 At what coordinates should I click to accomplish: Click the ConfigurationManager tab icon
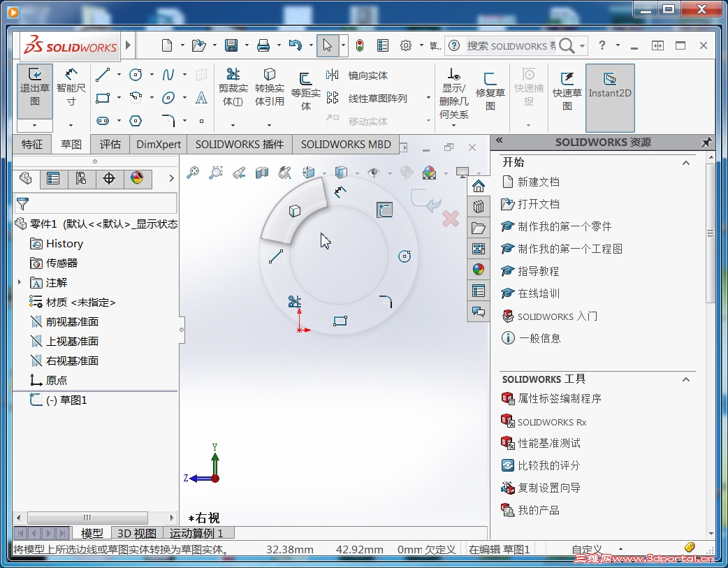tap(81, 178)
